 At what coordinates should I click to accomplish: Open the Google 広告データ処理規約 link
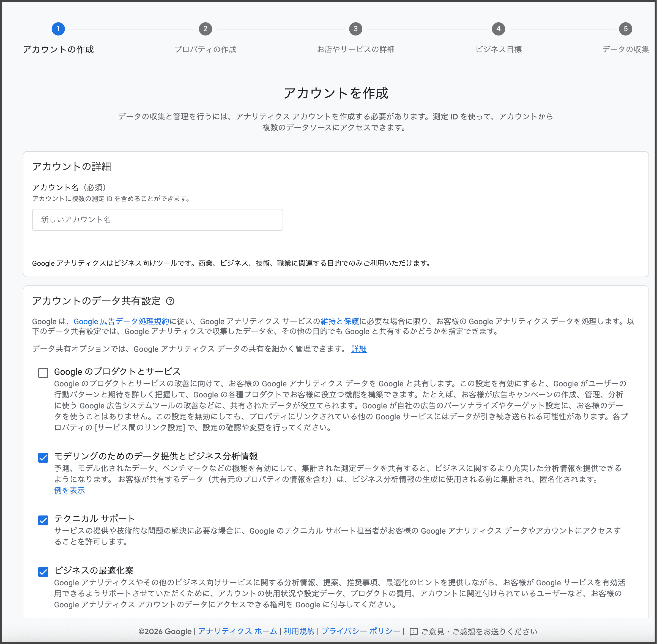121,321
